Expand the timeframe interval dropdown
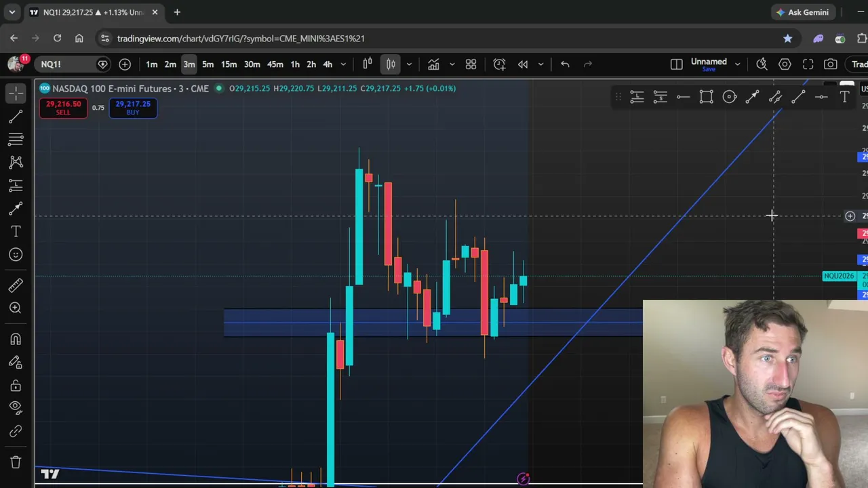Screen dimensions: 868x488 pos(343,64)
